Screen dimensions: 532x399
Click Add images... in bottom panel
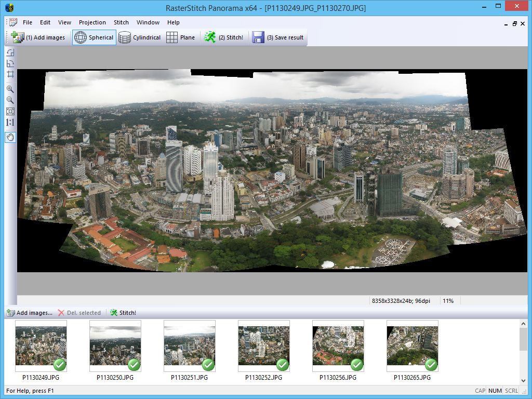click(30, 313)
